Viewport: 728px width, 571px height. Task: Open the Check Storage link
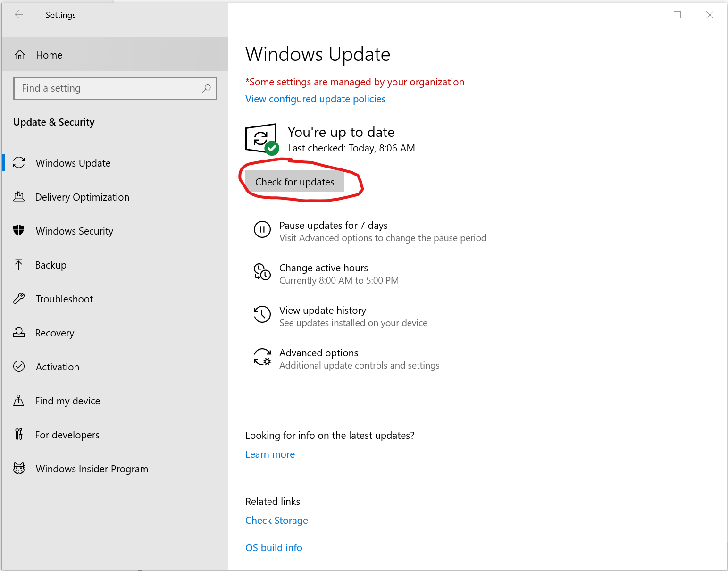(x=276, y=521)
